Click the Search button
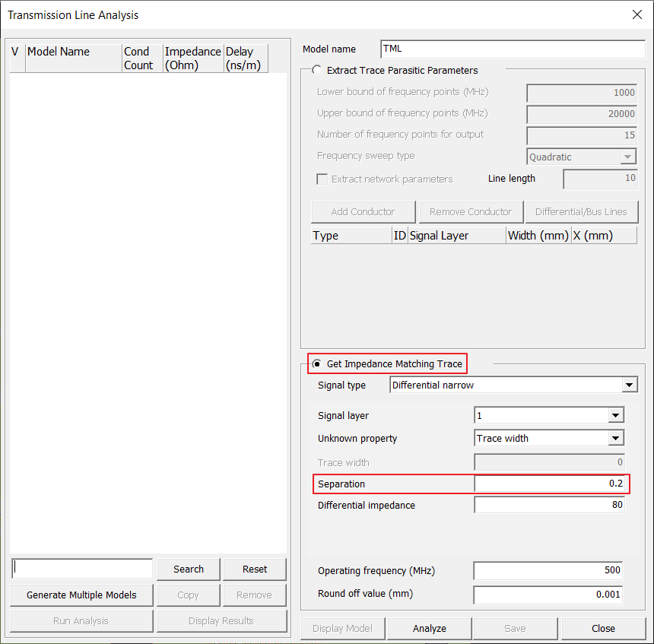 [188, 569]
